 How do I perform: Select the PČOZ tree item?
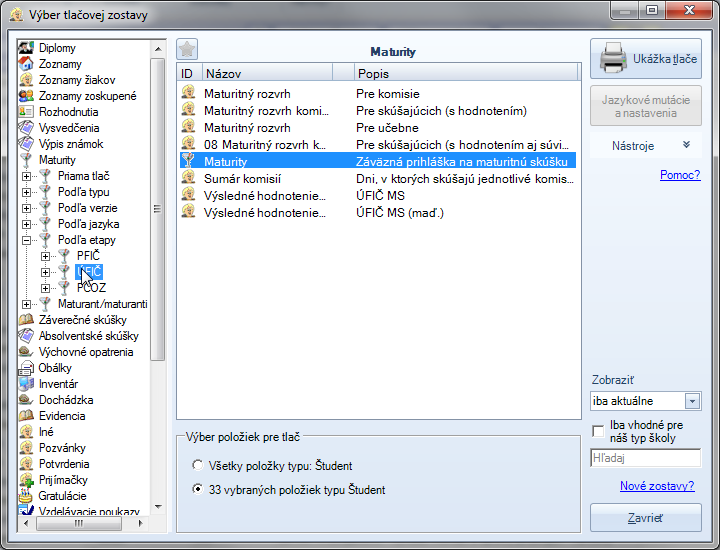tap(91, 288)
